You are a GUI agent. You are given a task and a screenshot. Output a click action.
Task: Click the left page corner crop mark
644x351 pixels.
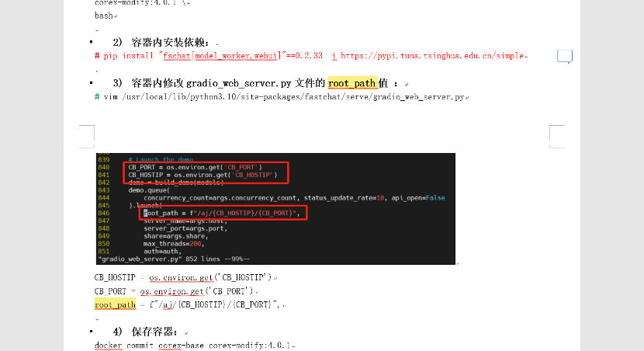pos(87,136)
